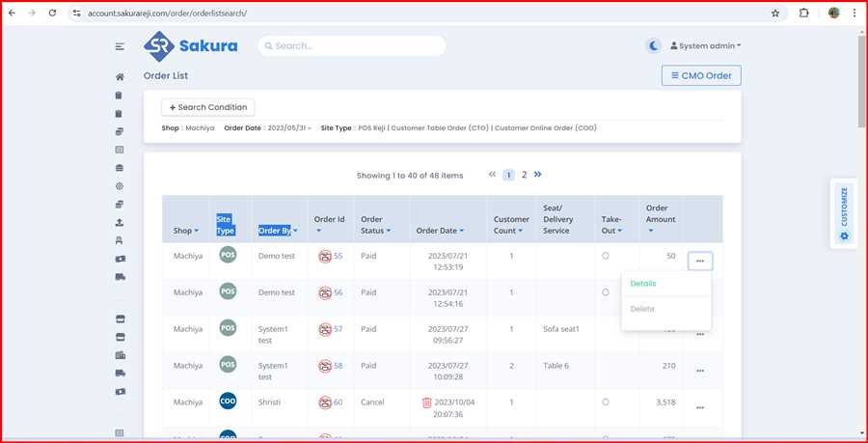Click the red trash icon on the cancelled order
The image size is (868, 443).
(427, 402)
